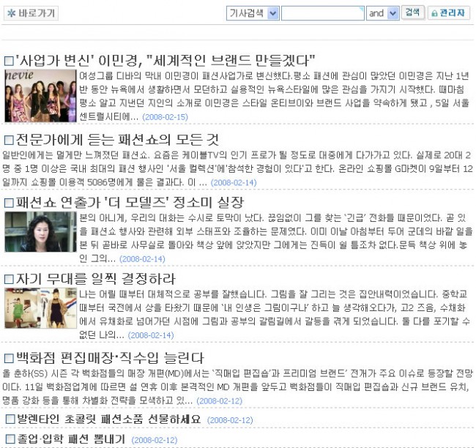Open headline 패션쇼 연출가 '더 모델즈' 정소미 실장
Image resolution: width=476 pixels, height=448 pixels.
(x=130, y=203)
